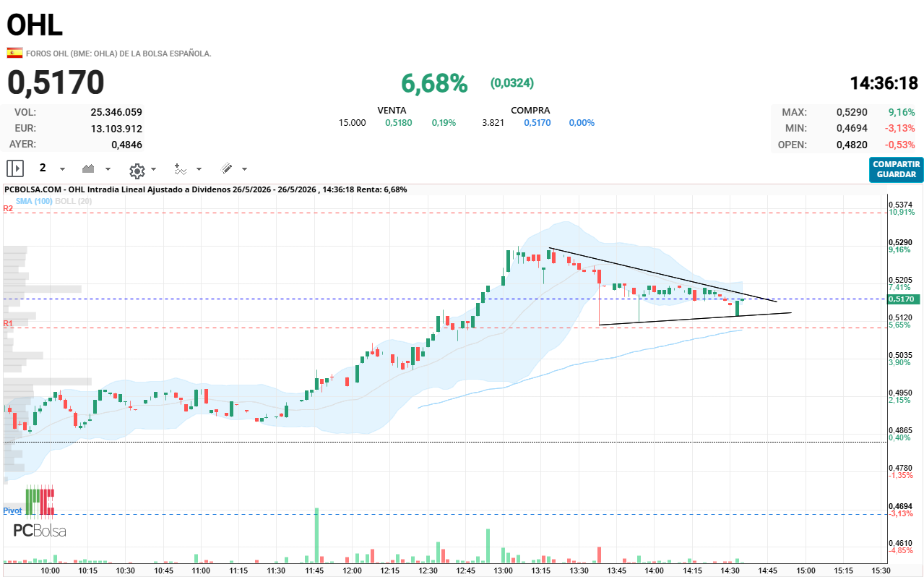This screenshot has height=577, width=924.
Task: Click the AYER value 0,4846
Action: coord(126,145)
